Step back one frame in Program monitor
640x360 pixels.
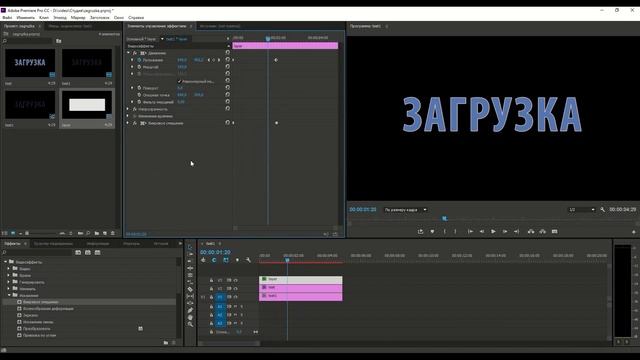coord(482,231)
